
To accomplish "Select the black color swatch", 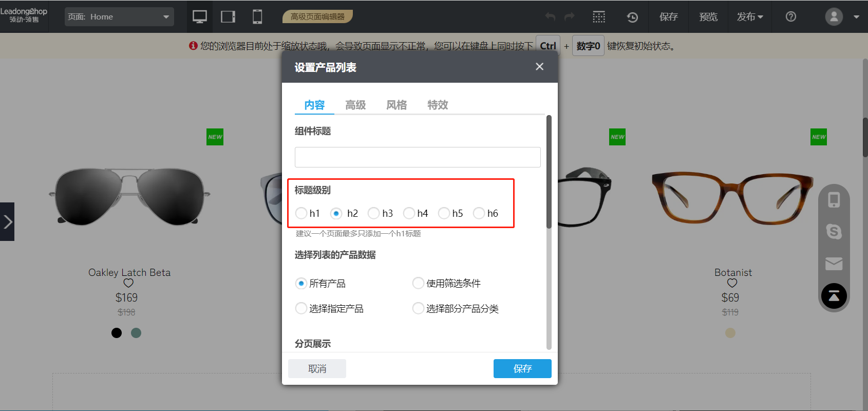I will point(117,333).
